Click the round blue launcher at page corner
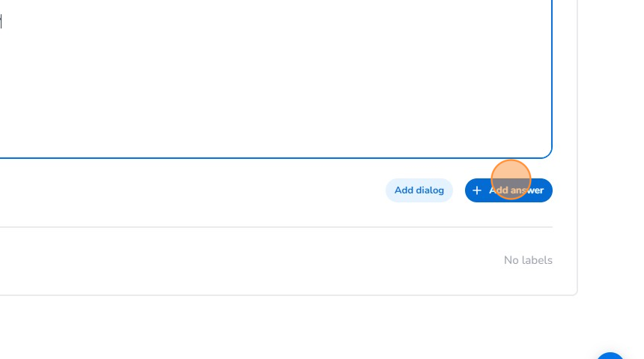The image size is (644, 359). [611, 355]
